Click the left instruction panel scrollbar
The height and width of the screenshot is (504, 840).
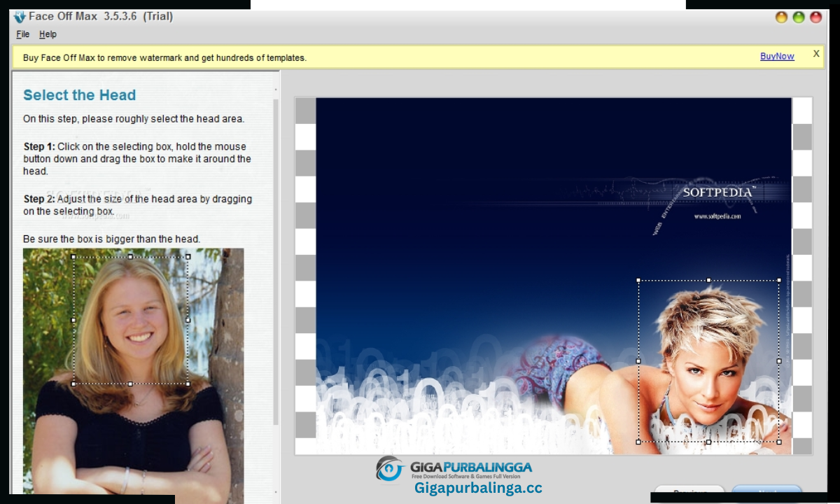click(x=276, y=262)
